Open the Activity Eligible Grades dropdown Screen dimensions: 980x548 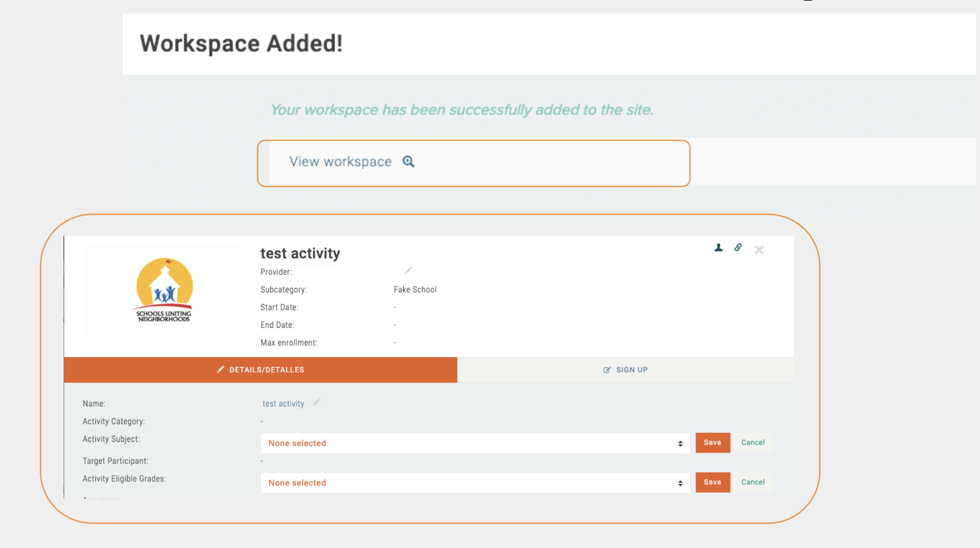tap(476, 483)
